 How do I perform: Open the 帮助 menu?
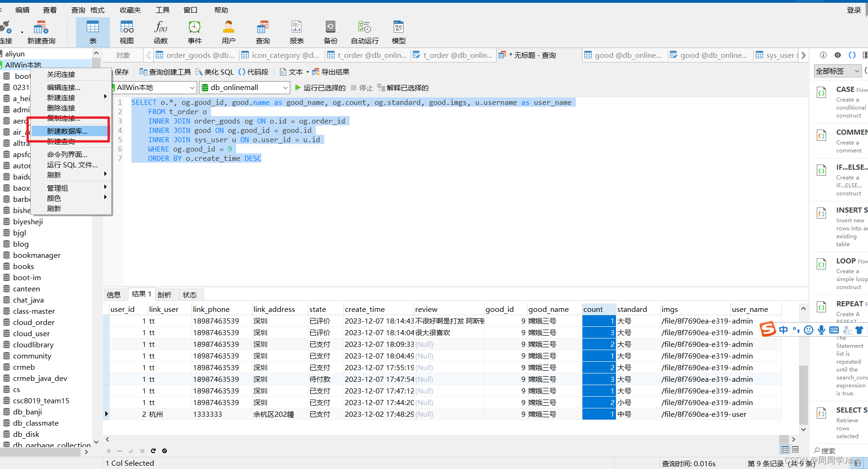pyautogui.click(x=221, y=10)
